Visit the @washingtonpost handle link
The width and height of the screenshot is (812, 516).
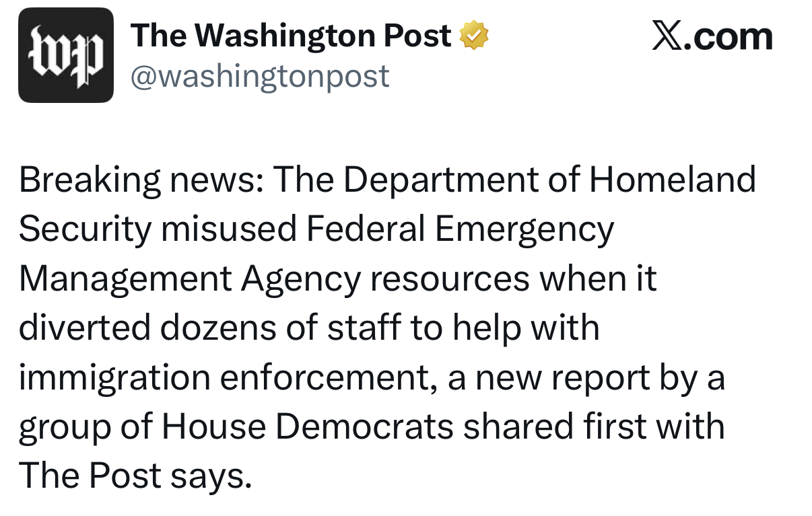tap(260, 76)
